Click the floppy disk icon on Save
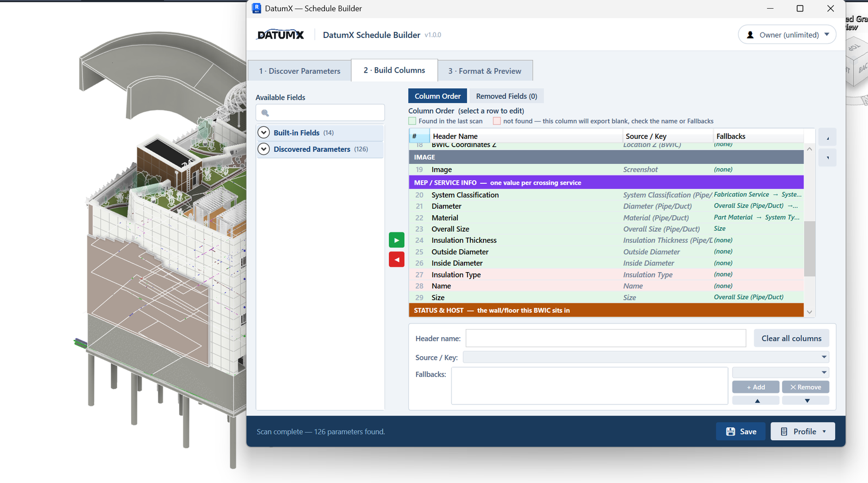868x483 pixels. [x=731, y=432]
